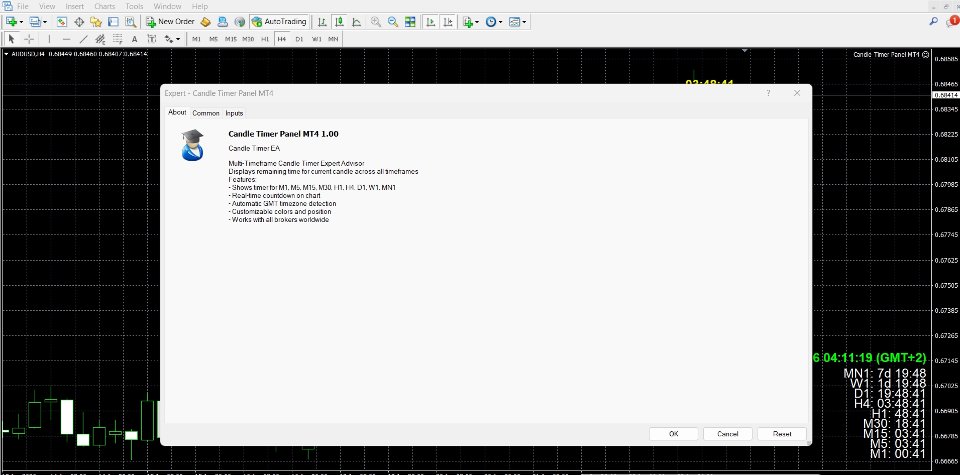Select the Text Label tool
Image resolution: width=960 pixels, height=475 pixels.
152,39
